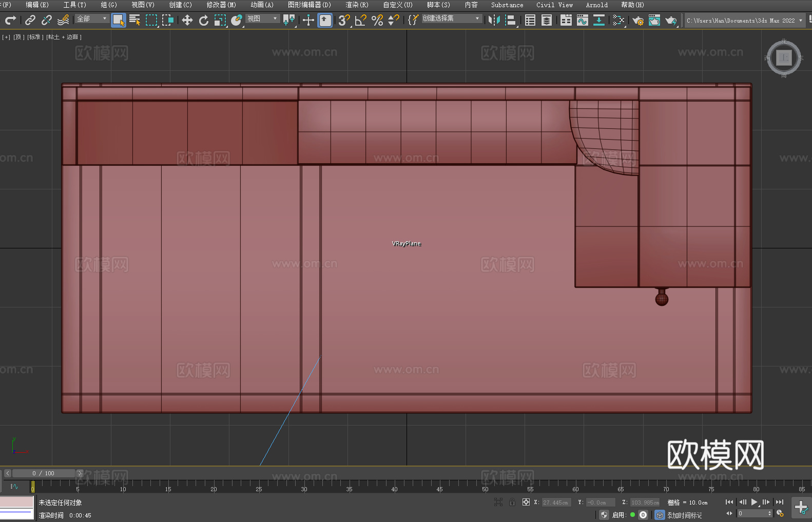Open Edit Named Selection Sets
The height and width of the screenshot is (522, 812).
coord(413,20)
